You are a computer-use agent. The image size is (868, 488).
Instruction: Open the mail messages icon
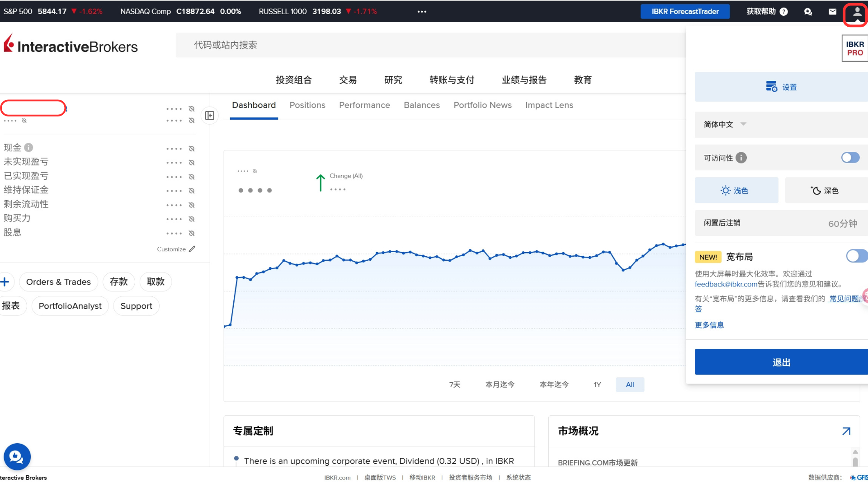(832, 12)
